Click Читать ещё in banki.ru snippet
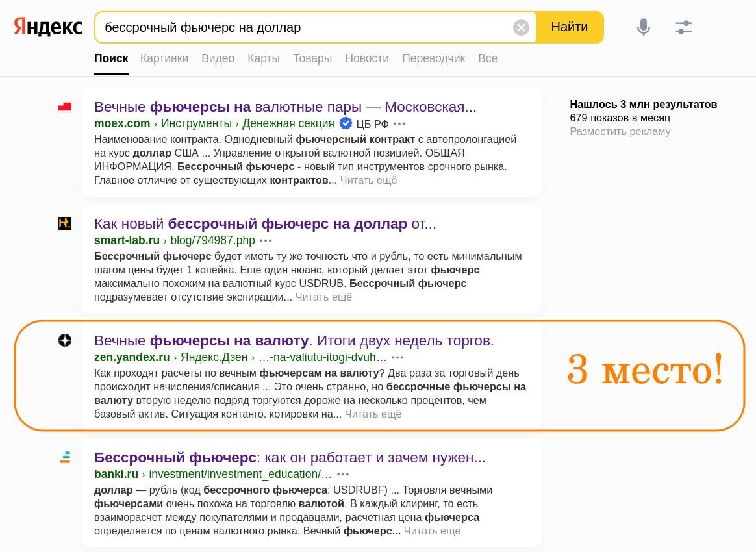 432,531
